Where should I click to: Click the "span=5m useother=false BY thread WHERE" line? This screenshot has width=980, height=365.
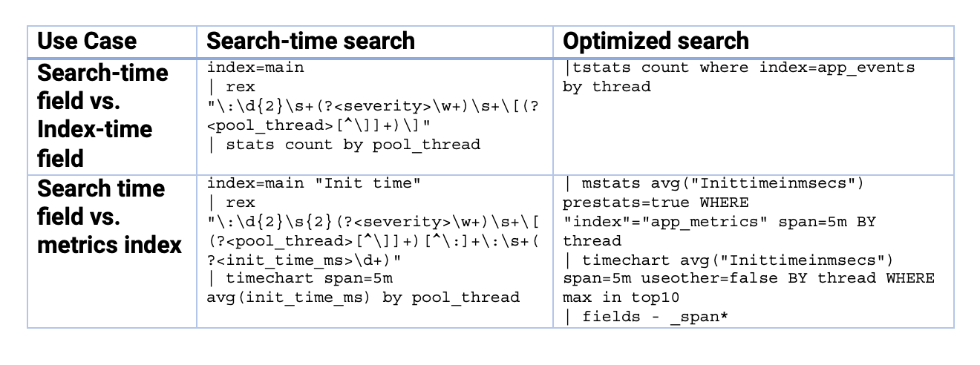748,278
